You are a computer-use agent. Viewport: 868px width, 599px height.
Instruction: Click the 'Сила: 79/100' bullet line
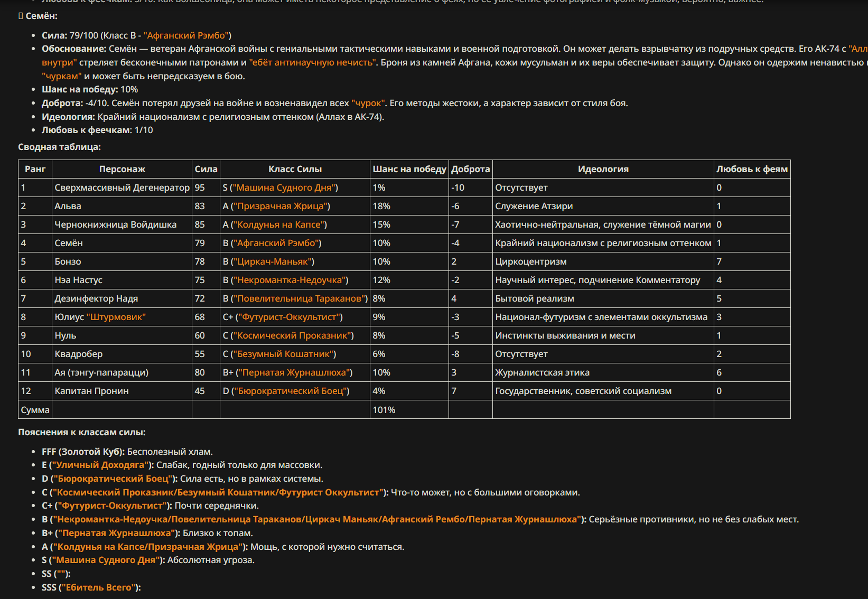137,35
